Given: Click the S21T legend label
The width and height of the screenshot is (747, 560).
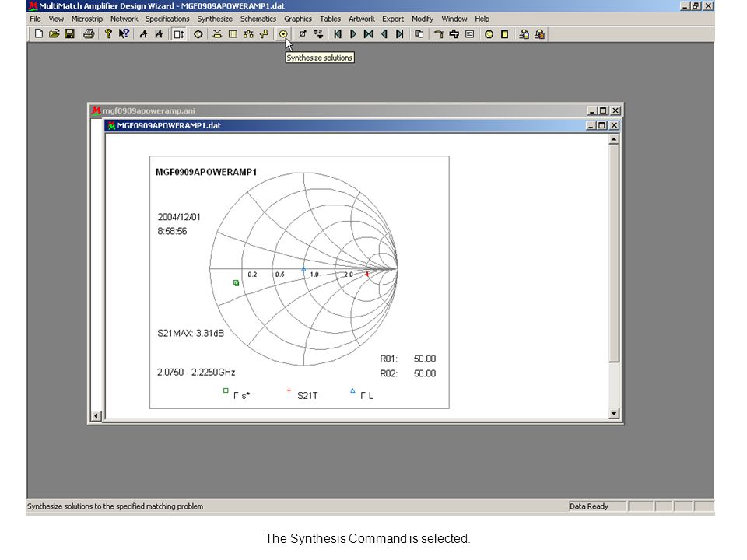Looking at the screenshot, I should click(x=307, y=396).
